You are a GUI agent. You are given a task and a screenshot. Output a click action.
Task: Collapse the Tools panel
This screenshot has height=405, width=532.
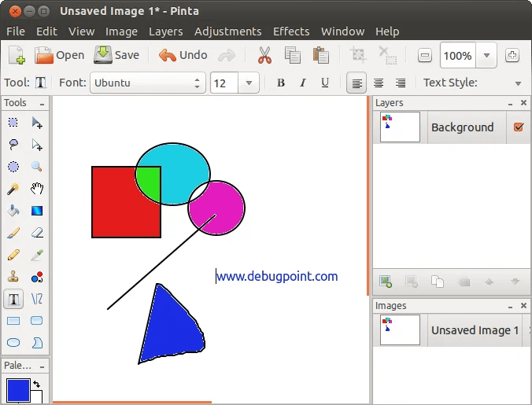point(42,104)
